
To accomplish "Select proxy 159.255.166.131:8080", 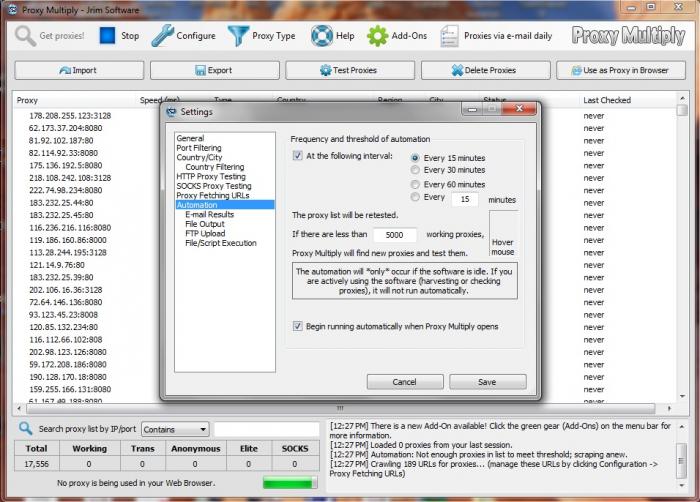I will click(70, 389).
